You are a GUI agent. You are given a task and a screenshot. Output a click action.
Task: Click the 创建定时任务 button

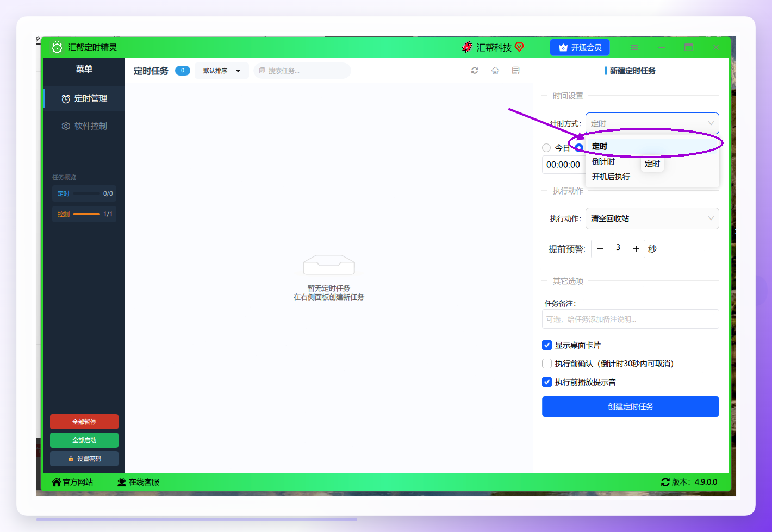pos(631,406)
